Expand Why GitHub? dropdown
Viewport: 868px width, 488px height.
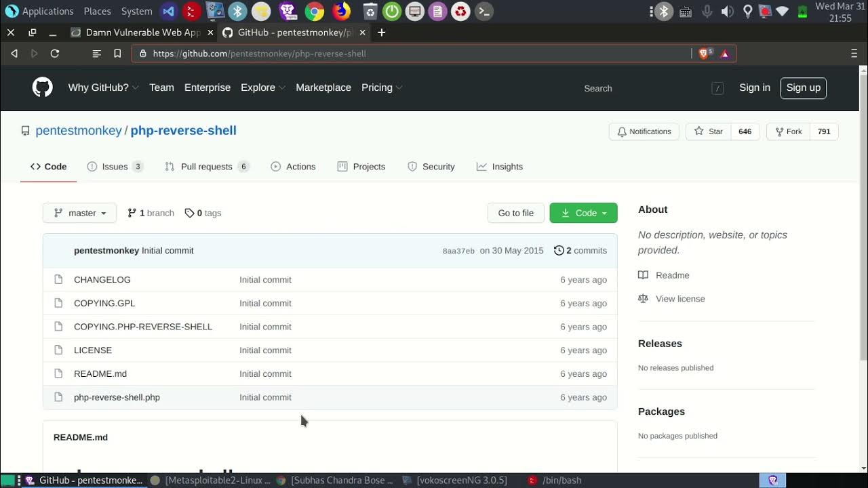(103, 87)
